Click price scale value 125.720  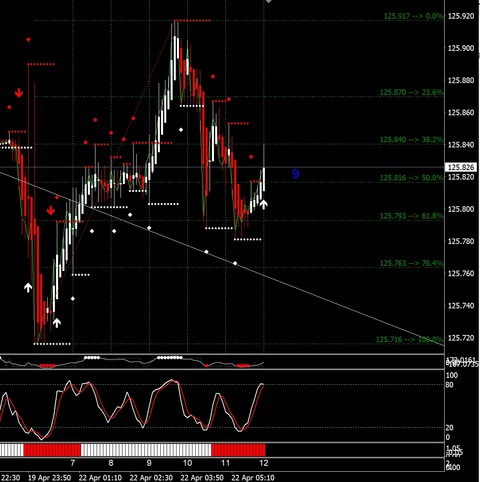click(461, 338)
